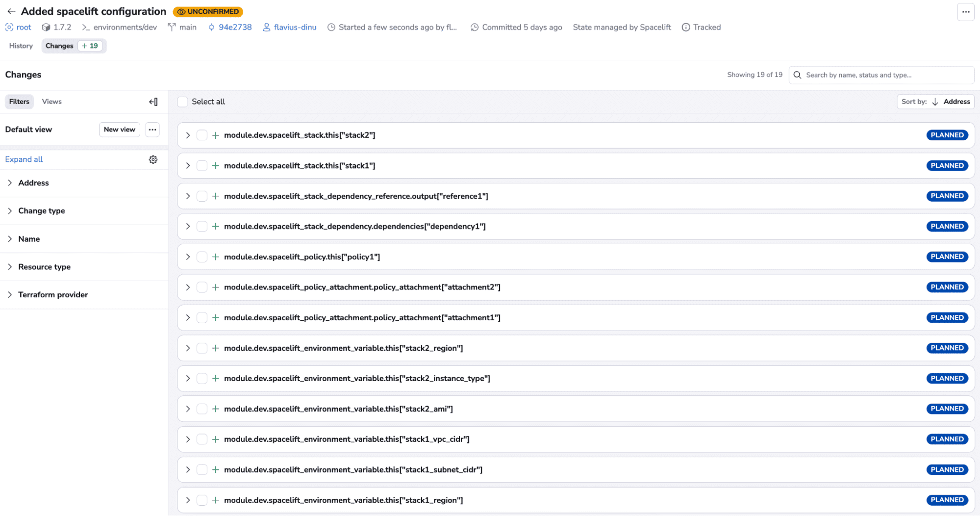980x516 pixels.
Task: Click the clock icon beside Started text
Action: [x=331, y=27]
